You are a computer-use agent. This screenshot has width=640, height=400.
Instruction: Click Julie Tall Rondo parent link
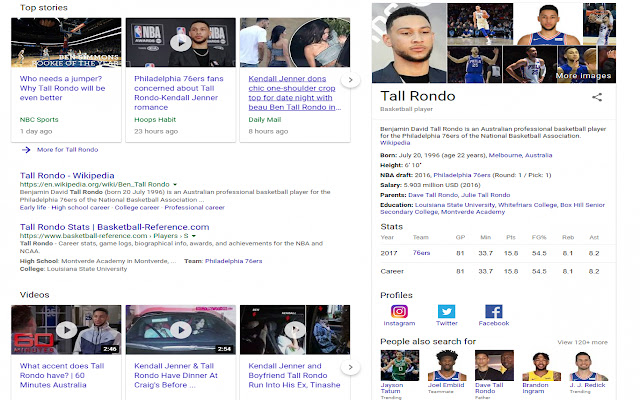(x=486, y=195)
